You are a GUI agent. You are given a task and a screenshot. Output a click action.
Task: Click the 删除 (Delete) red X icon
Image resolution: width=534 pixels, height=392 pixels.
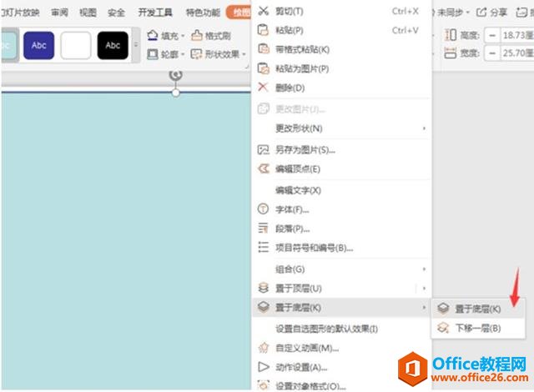(264, 88)
